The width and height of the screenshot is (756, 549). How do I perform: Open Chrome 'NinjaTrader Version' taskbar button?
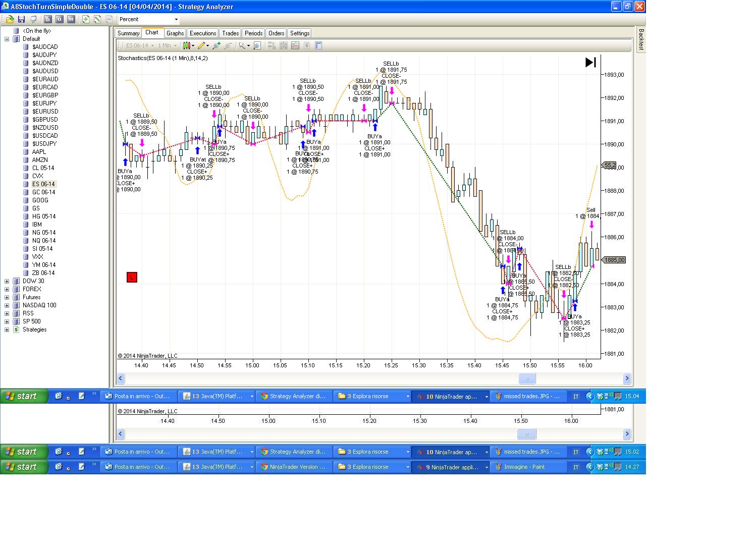click(294, 467)
